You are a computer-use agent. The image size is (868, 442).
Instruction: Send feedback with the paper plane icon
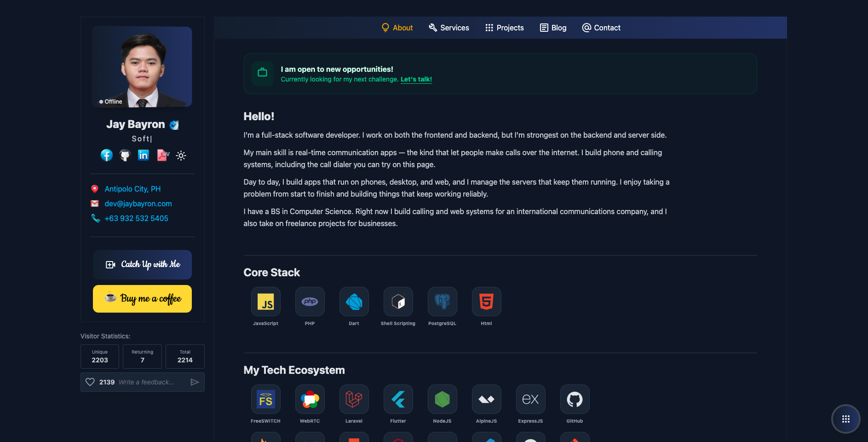point(195,382)
